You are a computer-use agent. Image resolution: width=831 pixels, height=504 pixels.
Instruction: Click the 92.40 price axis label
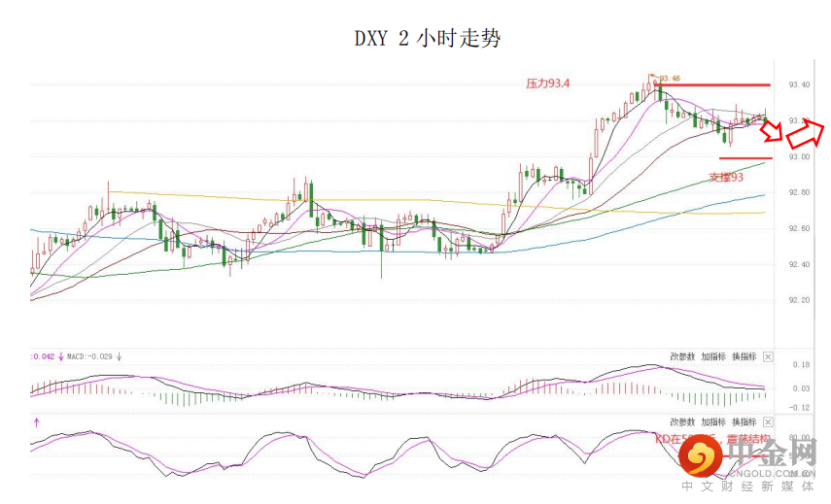tap(799, 264)
